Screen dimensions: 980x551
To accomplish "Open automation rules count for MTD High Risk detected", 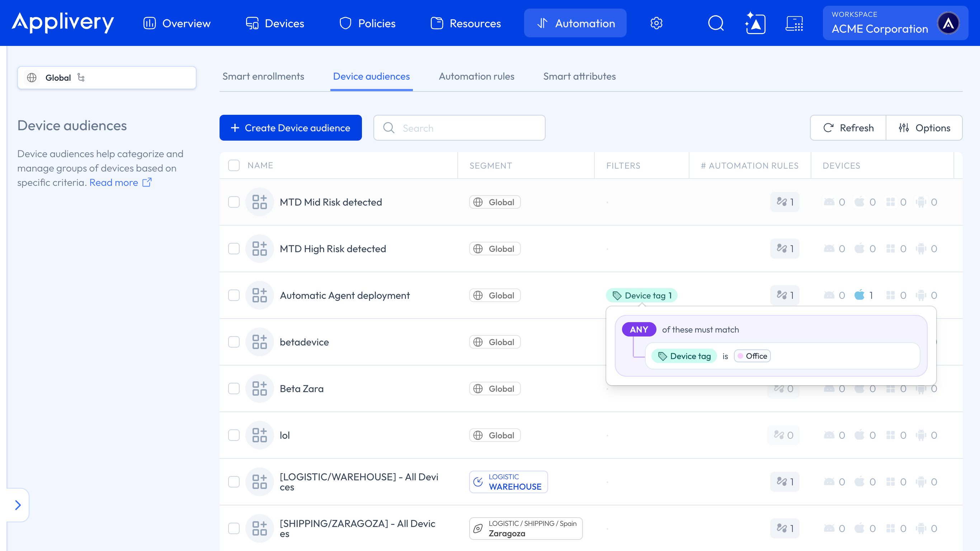I will point(785,249).
